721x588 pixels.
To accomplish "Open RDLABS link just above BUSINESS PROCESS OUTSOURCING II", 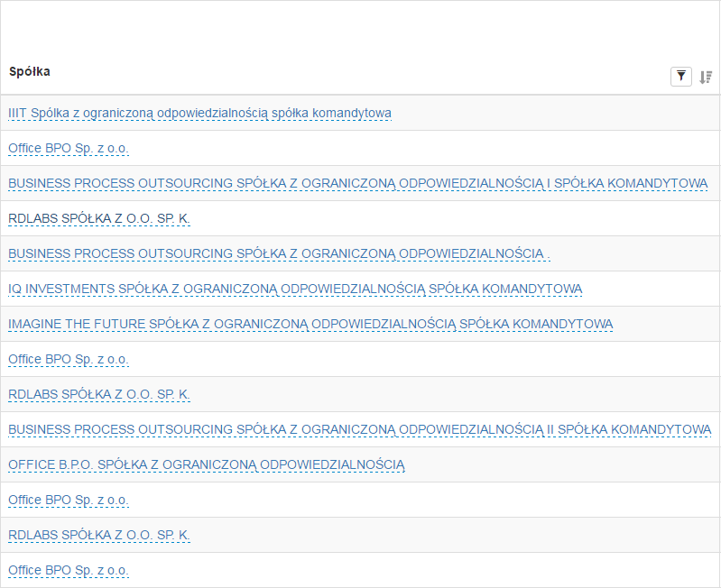I will coord(99,395).
